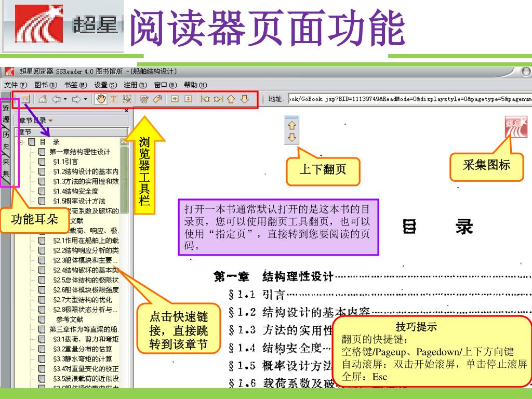The width and height of the screenshot is (532, 399).
Task: Go to next page toolbar arrow
Action: 245,99
